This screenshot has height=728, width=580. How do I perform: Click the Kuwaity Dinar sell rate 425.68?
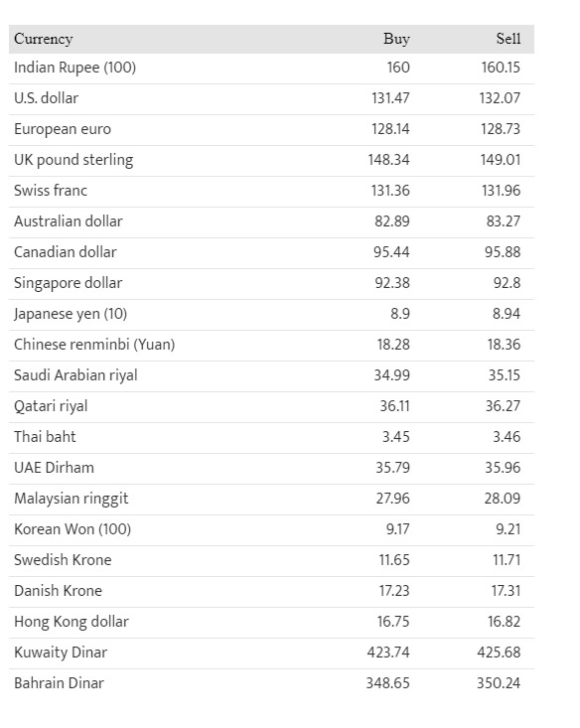[499, 653]
